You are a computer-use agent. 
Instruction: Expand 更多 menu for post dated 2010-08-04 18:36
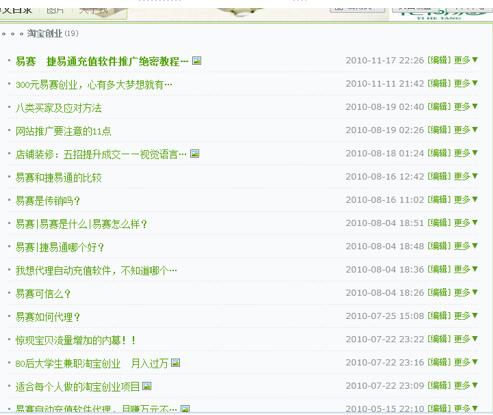point(466,269)
